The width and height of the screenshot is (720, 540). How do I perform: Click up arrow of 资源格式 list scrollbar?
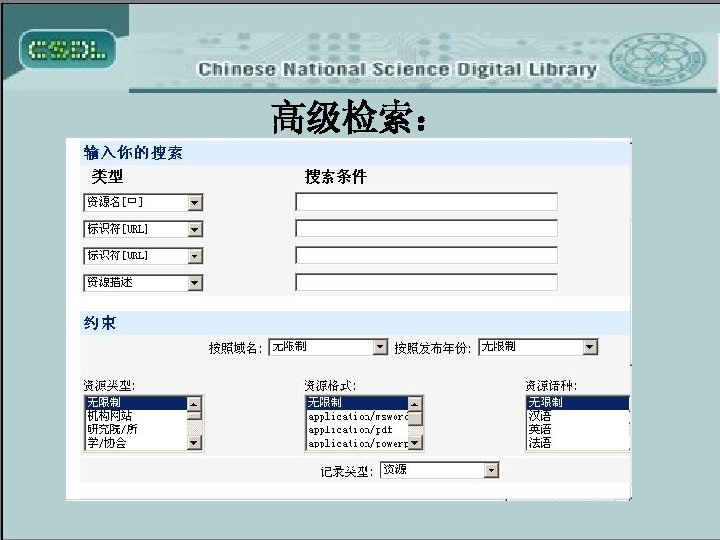tap(415, 404)
